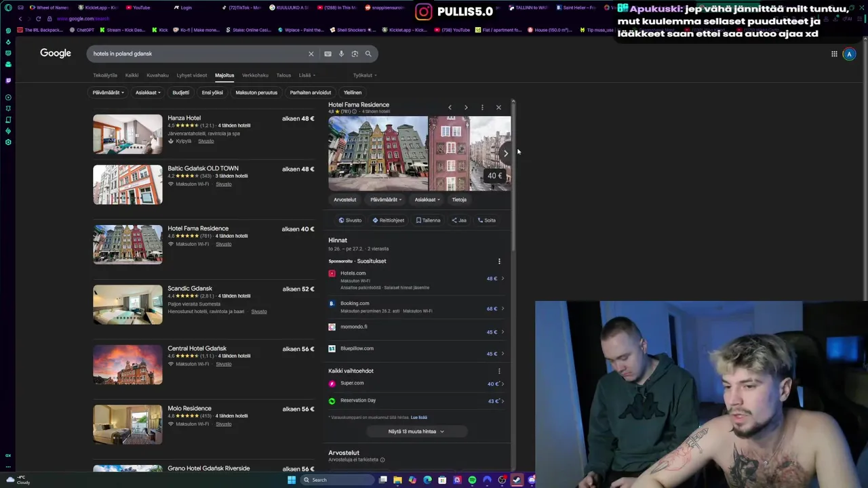Click the Arvostelut button in hotel panel
Screen dimensions: 868x488
(x=344, y=199)
